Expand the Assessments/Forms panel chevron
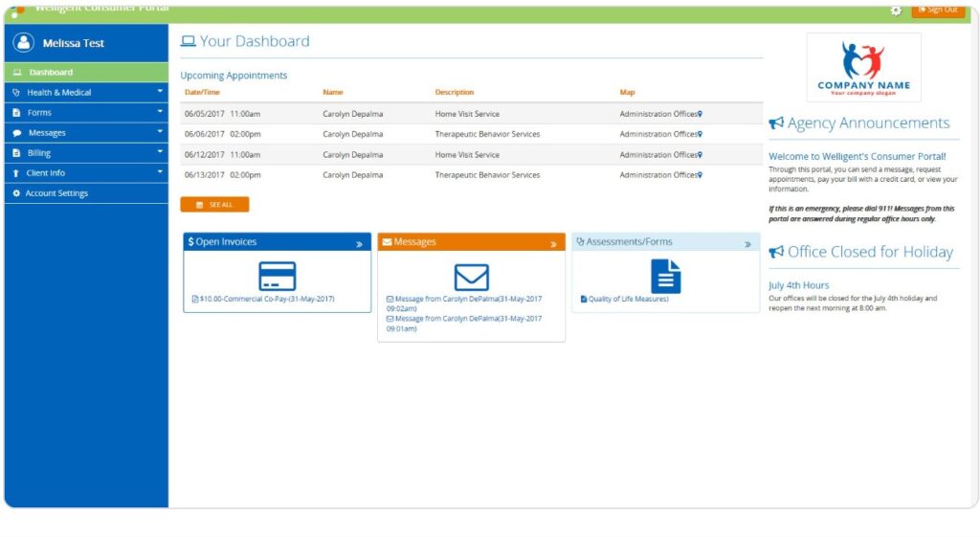 [747, 244]
